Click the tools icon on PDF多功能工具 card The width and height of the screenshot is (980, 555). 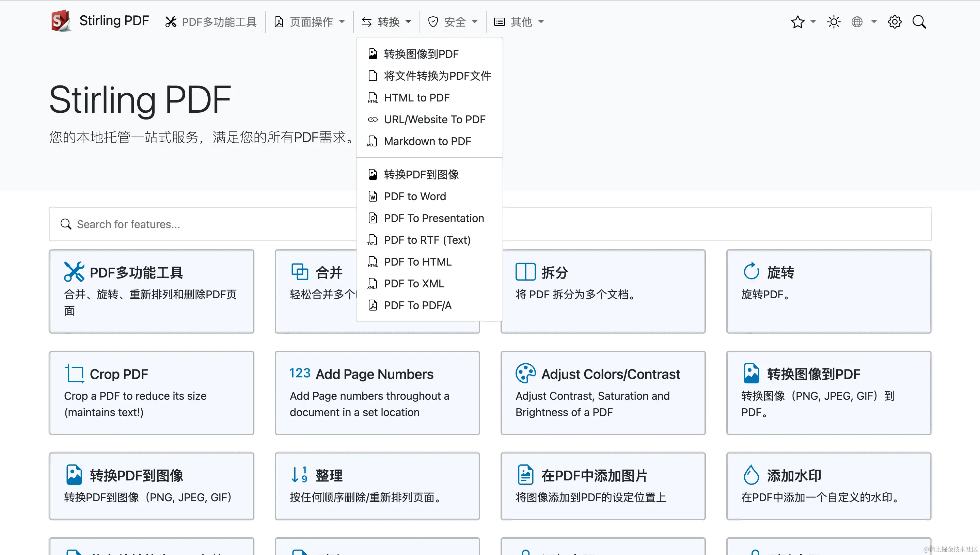pyautogui.click(x=74, y=272)
